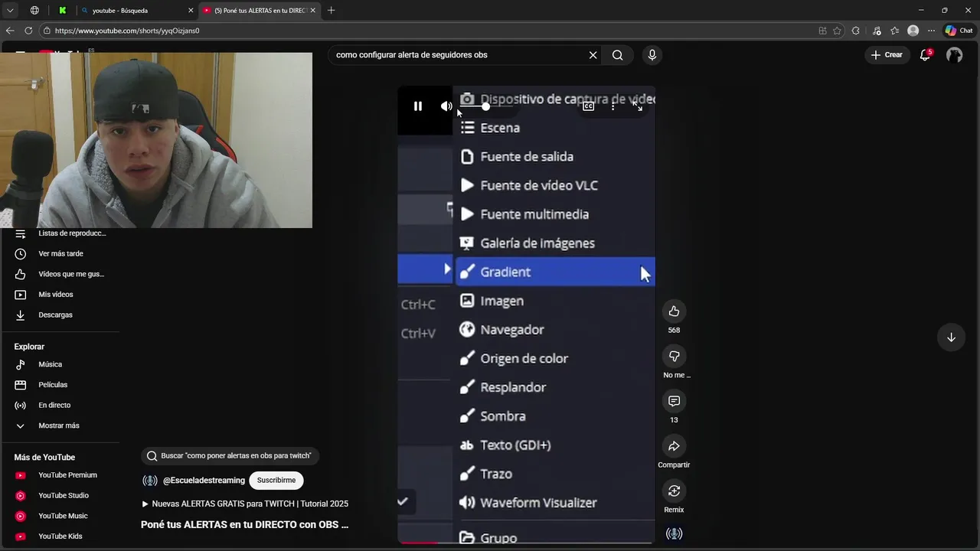The height and width of the screenshot is (551, 980).
Task: Open the account avatar menu
Action: 954,55
